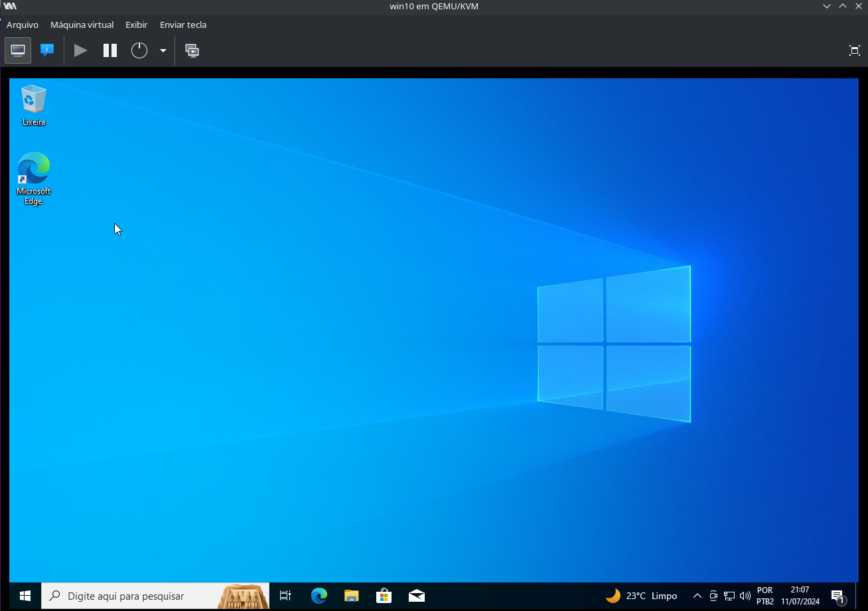Pause the running virtual machine
Screen dimensions: 868x611
[x=110, y=50]
